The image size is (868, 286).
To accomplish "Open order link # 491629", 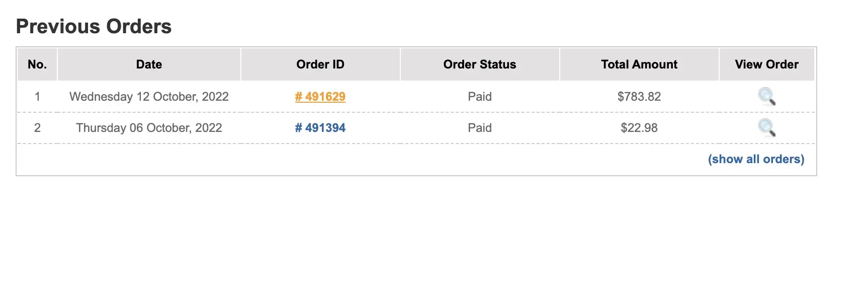I will [x=320, y=97].
